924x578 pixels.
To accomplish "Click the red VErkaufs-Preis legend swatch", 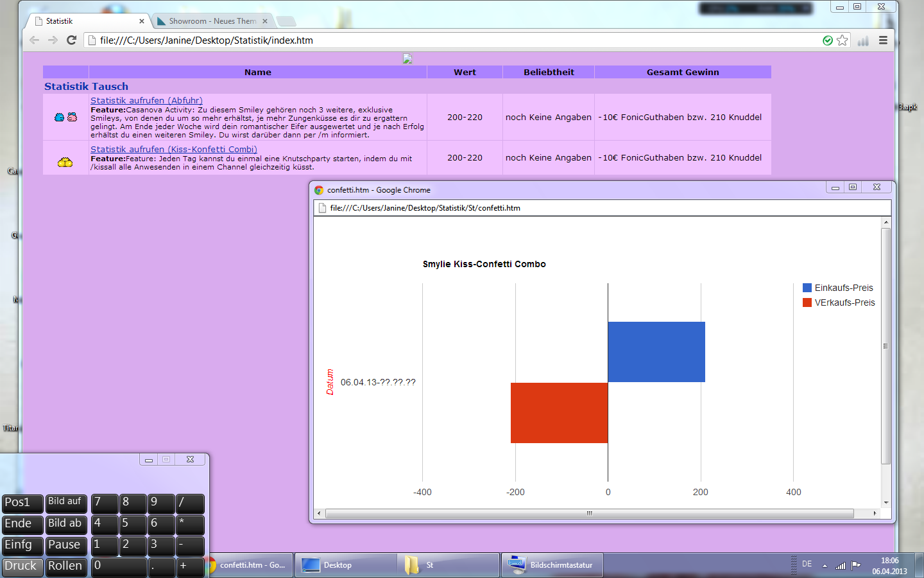I will pyautogui.click(x=807, y=302).
